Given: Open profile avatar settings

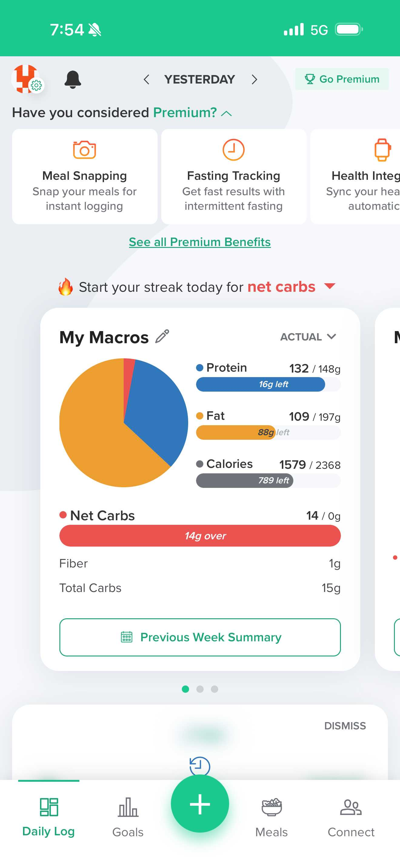Looking at the screenshot, I should coord(27,79).
